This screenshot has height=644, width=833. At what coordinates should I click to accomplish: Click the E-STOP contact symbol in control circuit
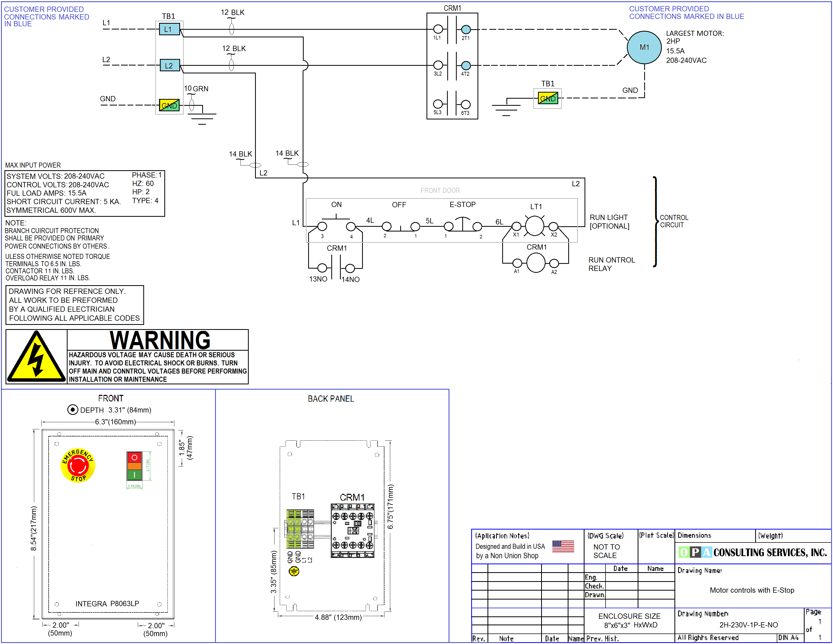[x=463, y=225]
